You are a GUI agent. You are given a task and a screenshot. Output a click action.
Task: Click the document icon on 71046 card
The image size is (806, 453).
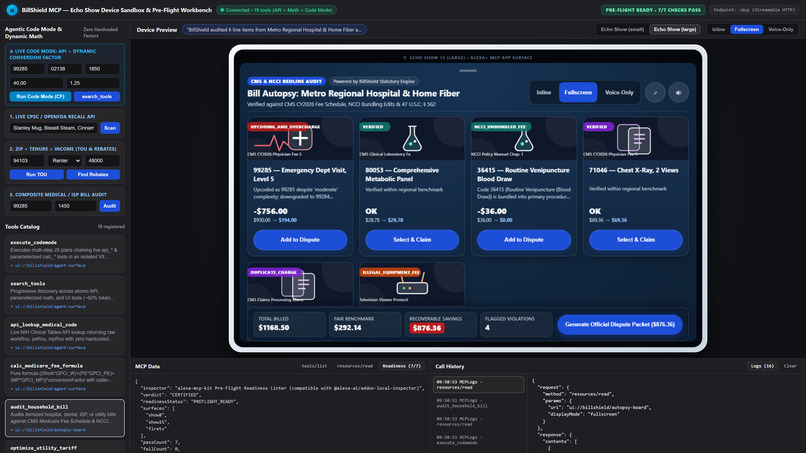(634, 139)
